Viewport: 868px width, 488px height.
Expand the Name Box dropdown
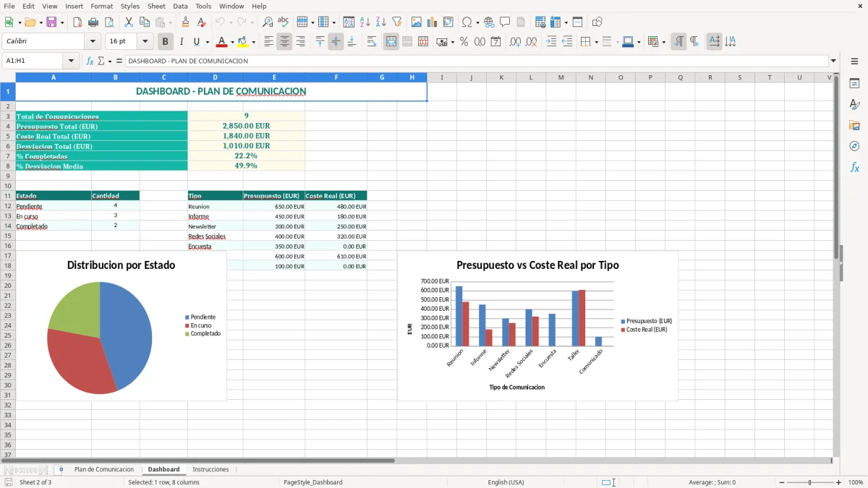(72, 61)
